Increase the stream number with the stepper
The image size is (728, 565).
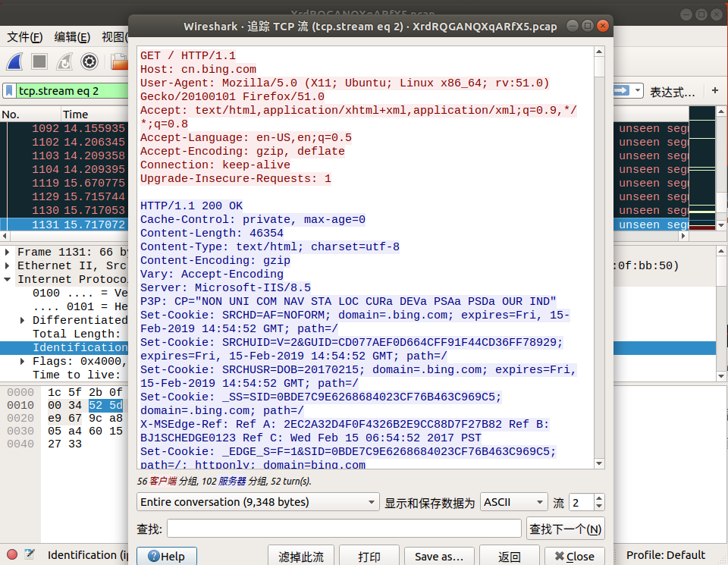[599, 498]
